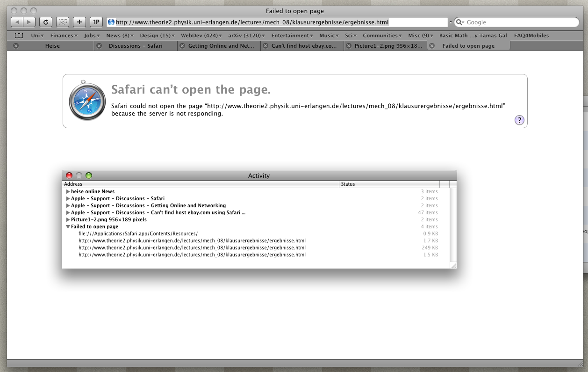Open the Design (15) bookmarks folder menu

click(x=158, y=36)
